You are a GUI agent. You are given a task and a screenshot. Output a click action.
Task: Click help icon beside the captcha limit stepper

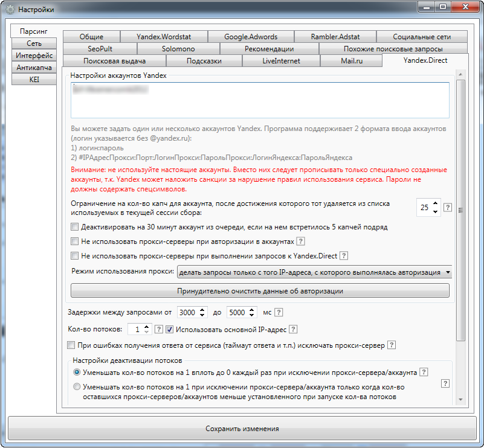(x=448, y=208)
